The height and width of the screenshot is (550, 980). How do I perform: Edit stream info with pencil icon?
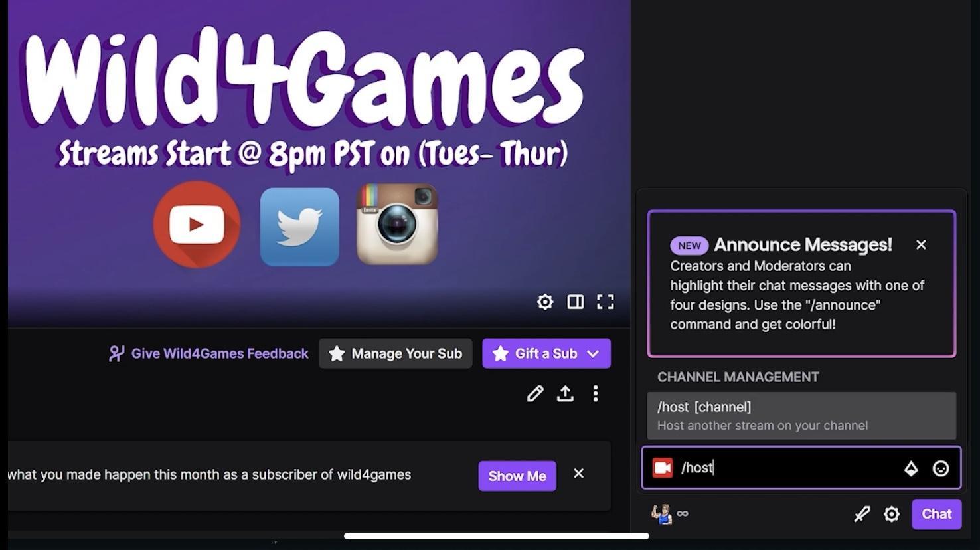click(535, 393)
